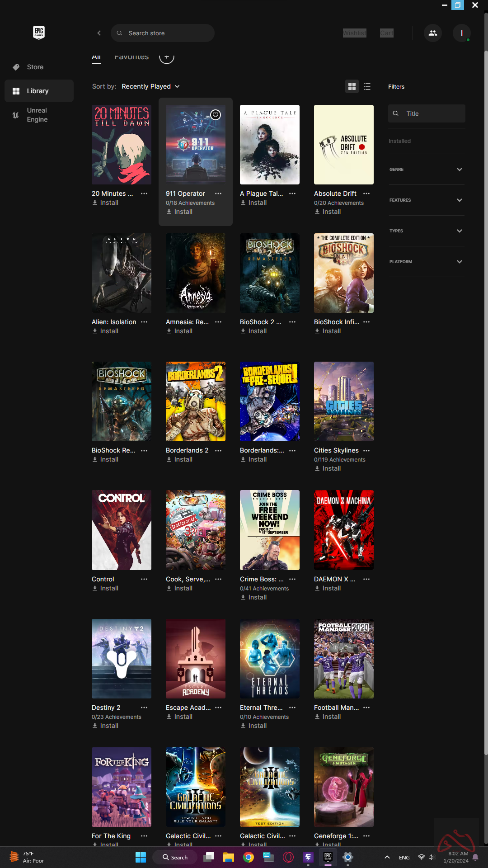This screenshot has height=868, width=488.
Task: Open the Friends list icon
Action: click(432, 33)
